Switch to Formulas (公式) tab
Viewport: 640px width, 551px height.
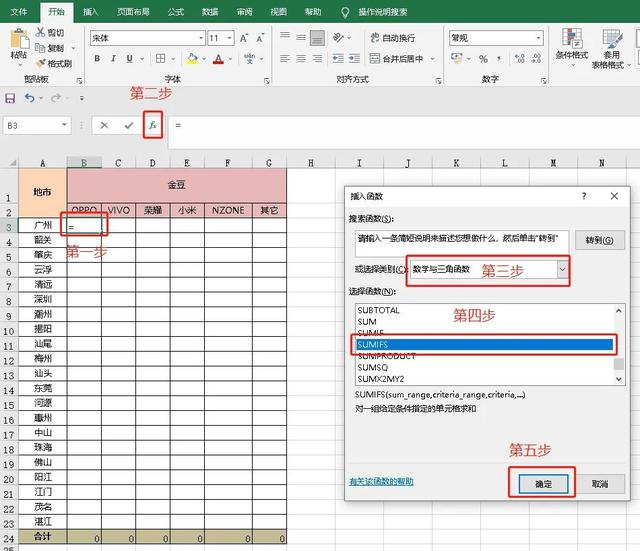coord(176,12)
